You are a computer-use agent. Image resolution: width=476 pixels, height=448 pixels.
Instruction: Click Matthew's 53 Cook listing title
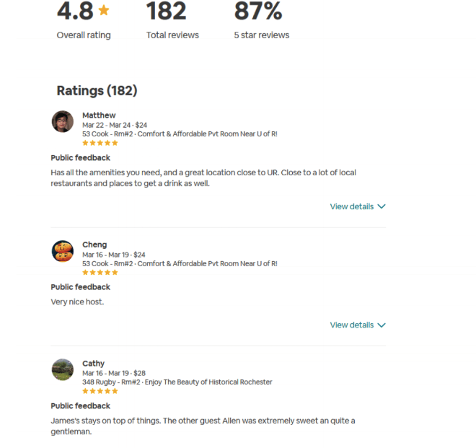(x=180, y=134)
